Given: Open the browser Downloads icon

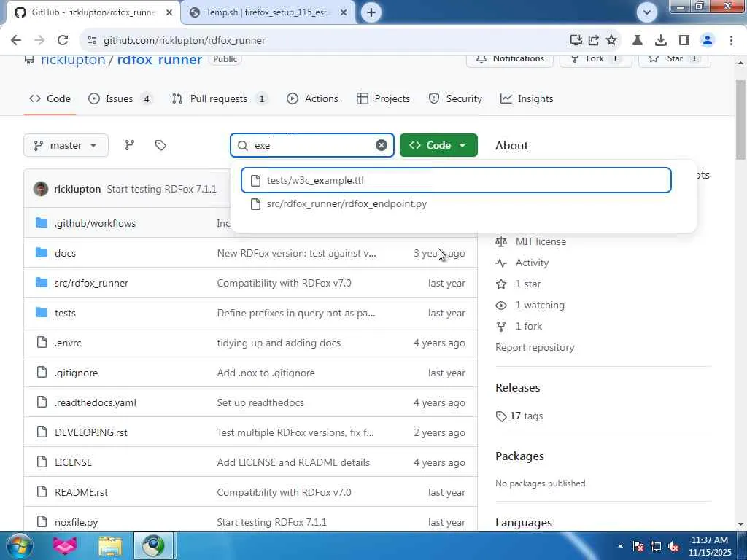Looking at the screenshot, I should tap(660, 41).
